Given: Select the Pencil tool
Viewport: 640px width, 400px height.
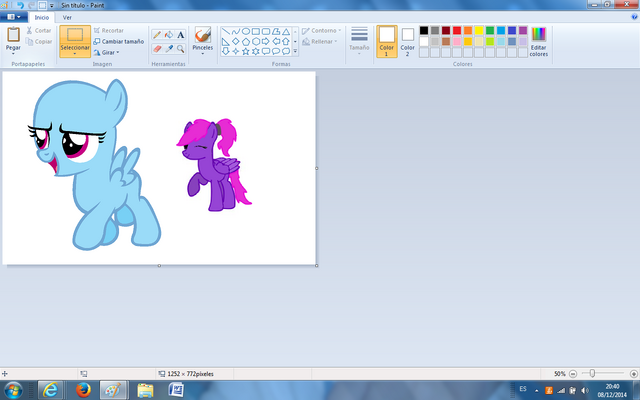Looking at the screenshot, I should click(157, 35).
